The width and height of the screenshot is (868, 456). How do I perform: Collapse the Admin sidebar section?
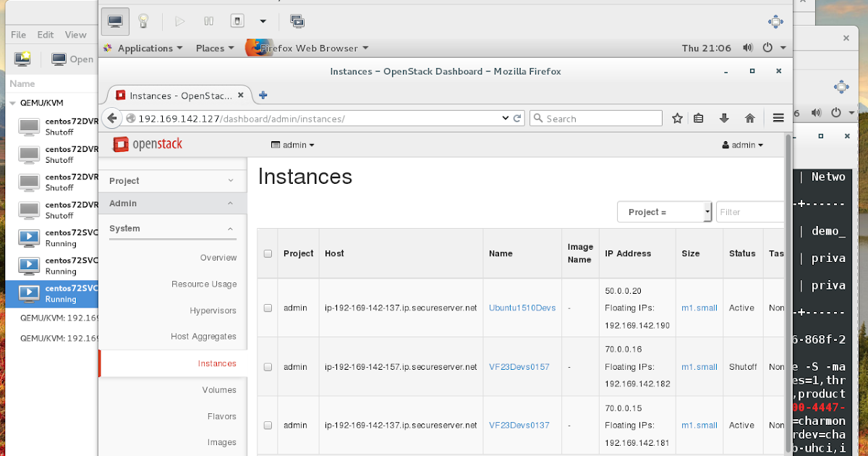[172, 203]
